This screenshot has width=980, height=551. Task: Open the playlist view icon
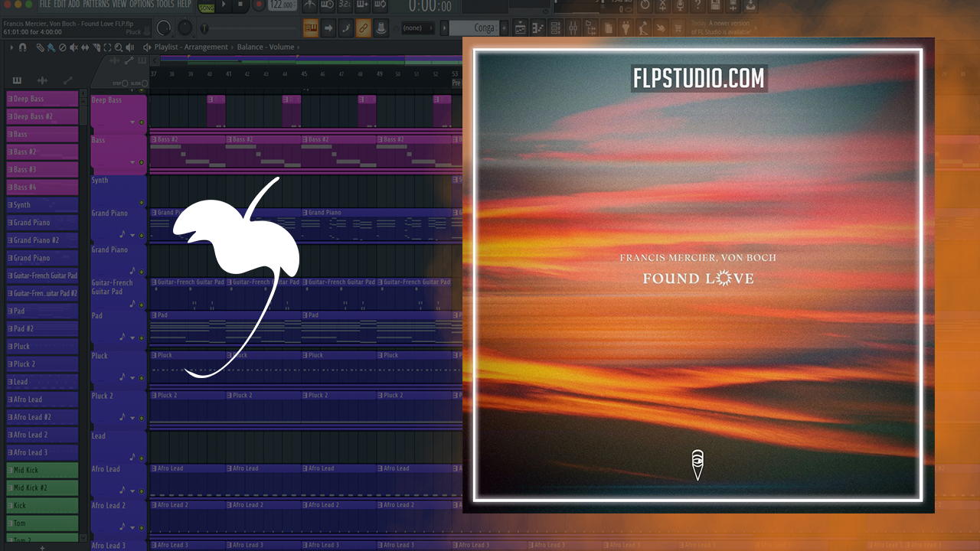520,28
